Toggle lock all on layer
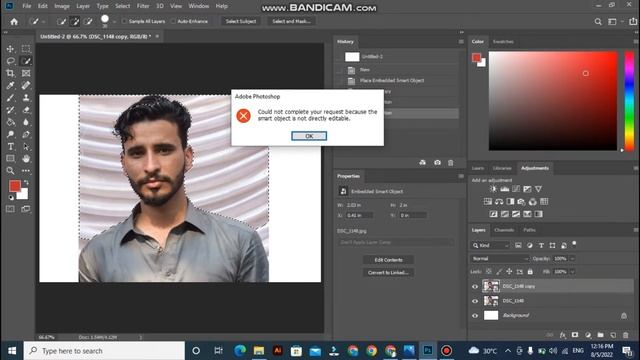 point(530,271)
